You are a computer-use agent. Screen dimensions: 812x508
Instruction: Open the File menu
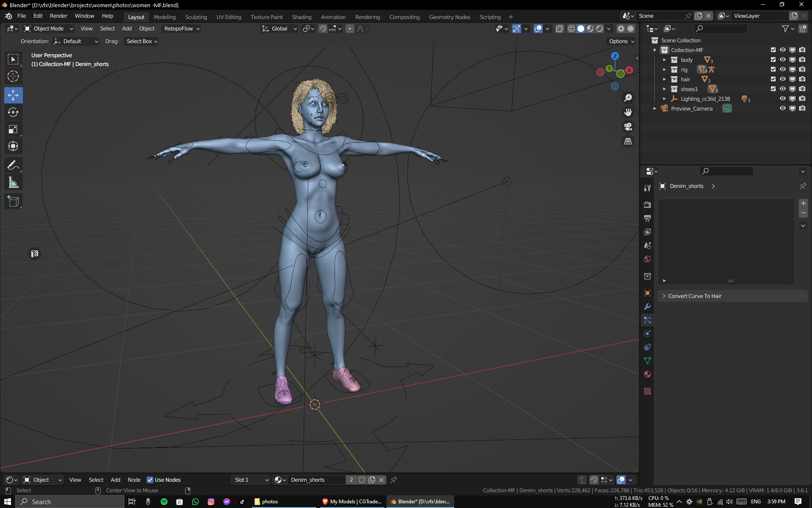click(22, 16)
